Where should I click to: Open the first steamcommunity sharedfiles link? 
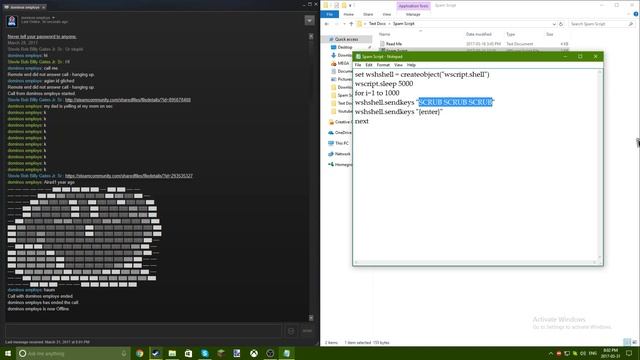(x=128, y=100)
